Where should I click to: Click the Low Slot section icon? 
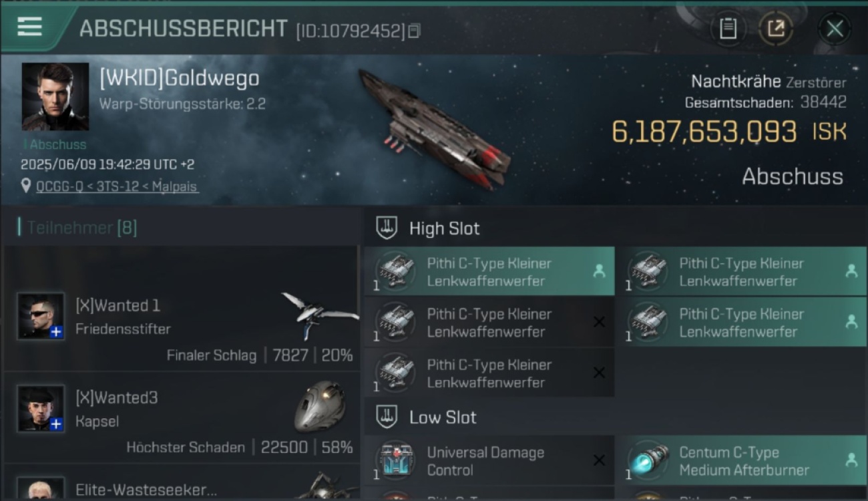point(387,417)
